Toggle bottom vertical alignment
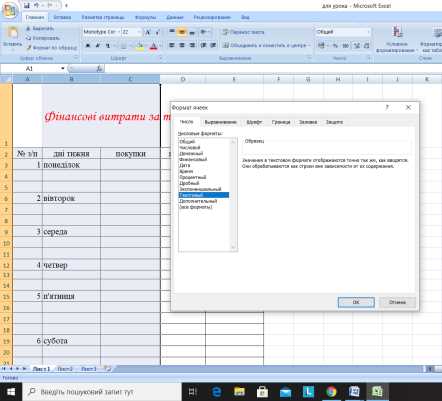The width and height of the screenshot is (442, 401). coord(192,32)
